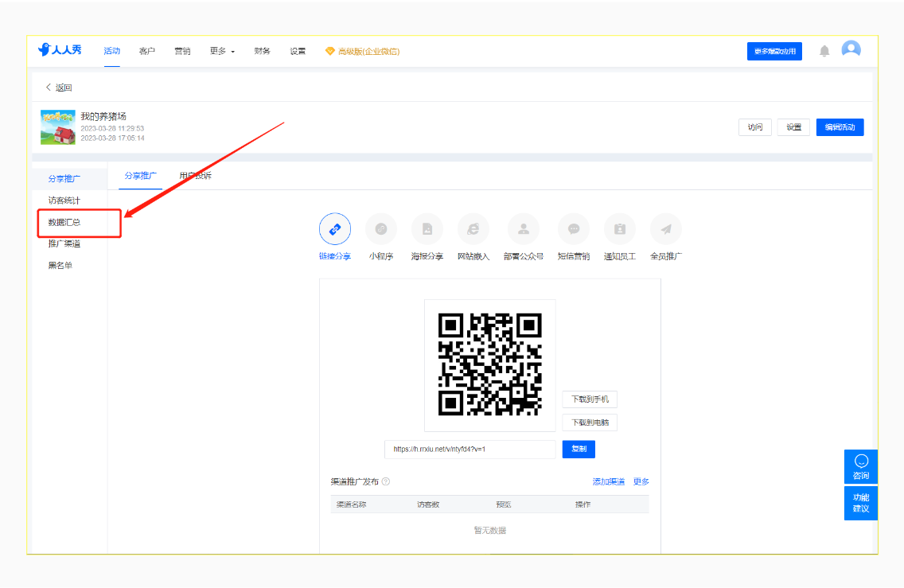Screen dimensions: 904x588
Task: Click the 我的养猪场 activity thumbnail
Action: pos(57,127)
